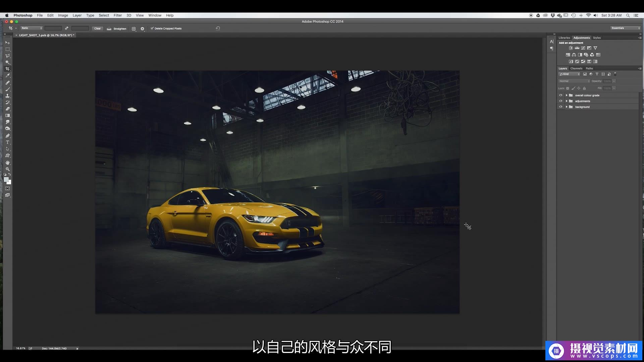The width and height of the screenshot is (644, 362).
Task: Select the Pen tool
Action: click(7, 136)
